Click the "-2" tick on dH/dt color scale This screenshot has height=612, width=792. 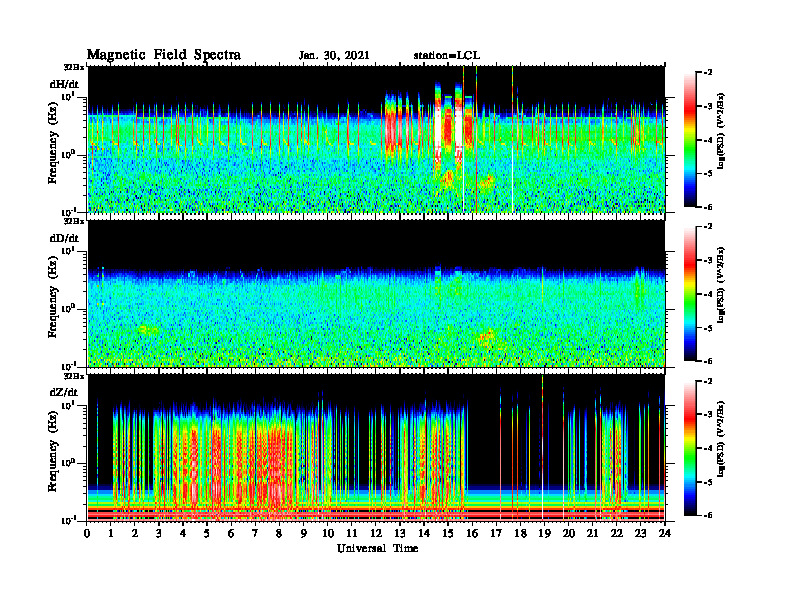tap(708, 73)
